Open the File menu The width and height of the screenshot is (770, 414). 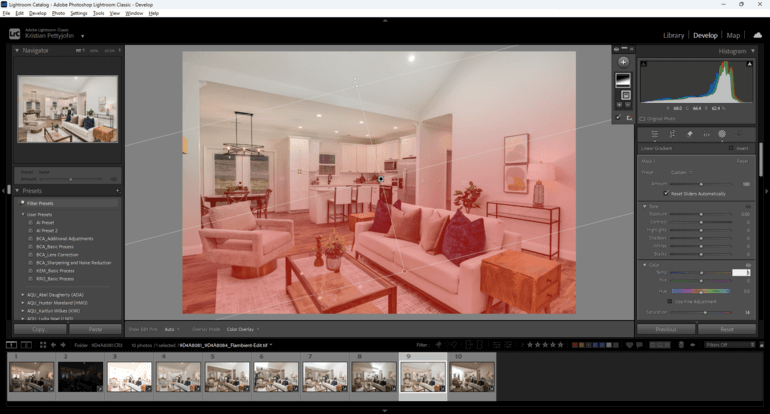tap(6, 13)
